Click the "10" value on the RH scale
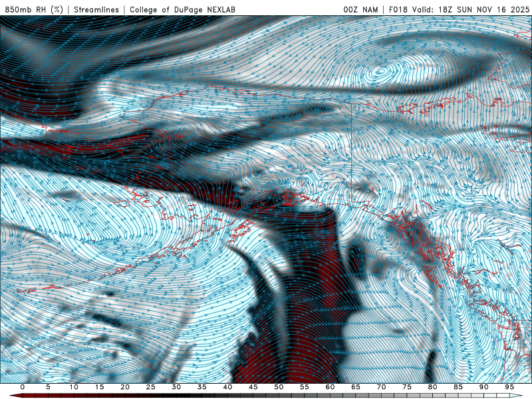 coord(74,387)
